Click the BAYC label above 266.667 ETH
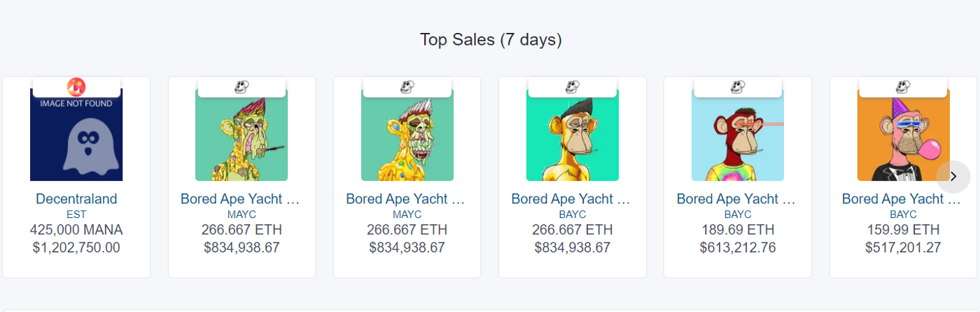 [573, 215]
